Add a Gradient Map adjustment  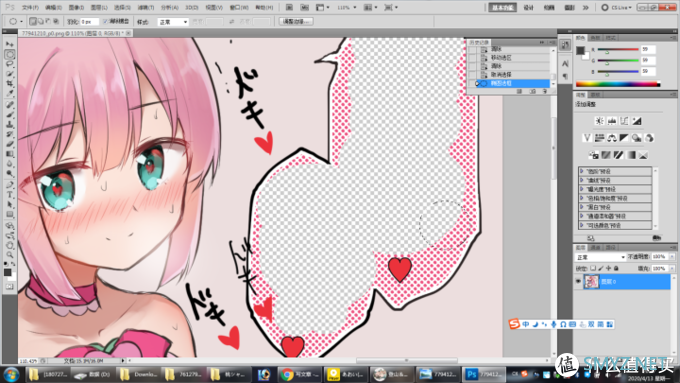click(x=631, y=155)
